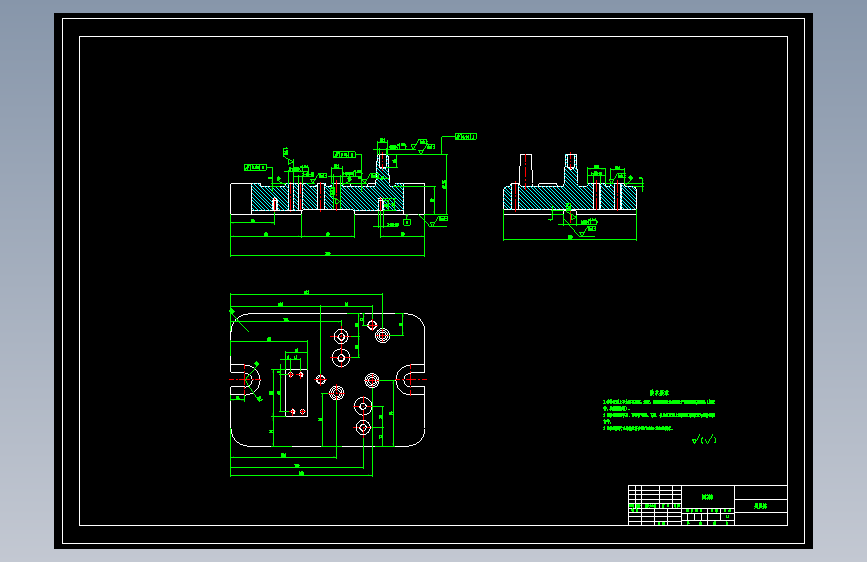
Task: Pick the plain left boss in side view
Action: (526, 169)
